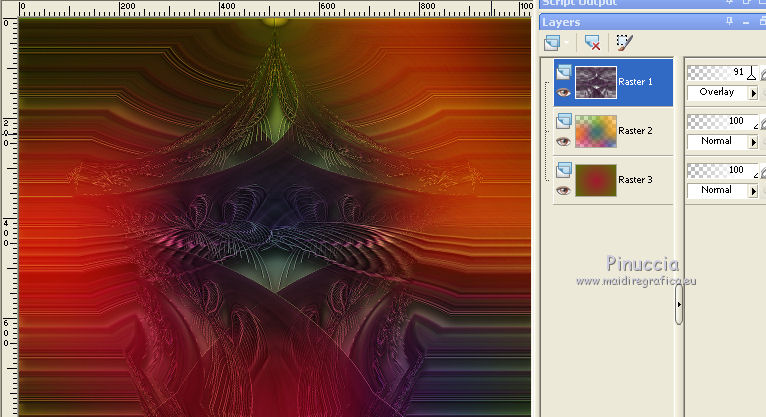766x417 pixels.
Task: Hide the Raster 2 layer
Action: point(563,142)
